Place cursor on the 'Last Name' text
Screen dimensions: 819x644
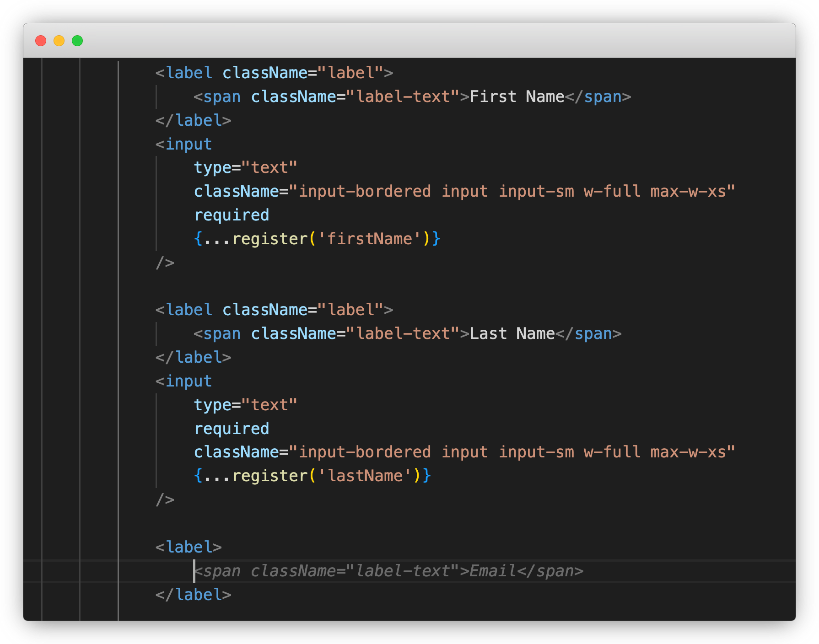(x=512, y=334)
